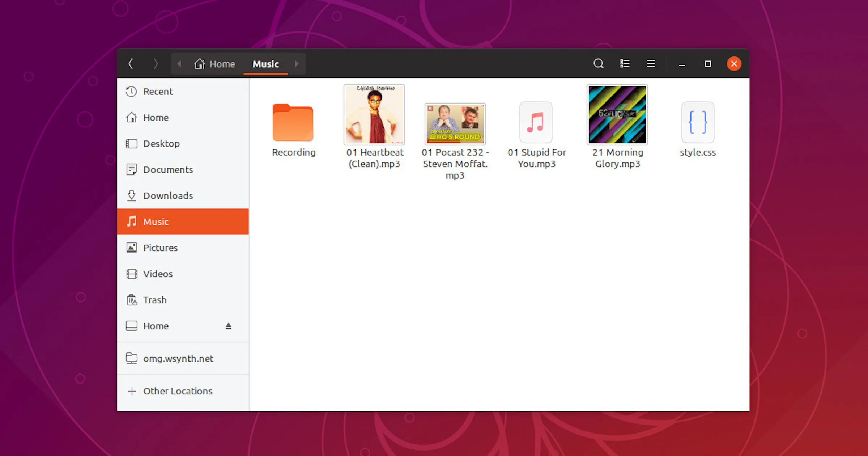Click the Recording folder name
868x456 pixels.
point(294,152)
